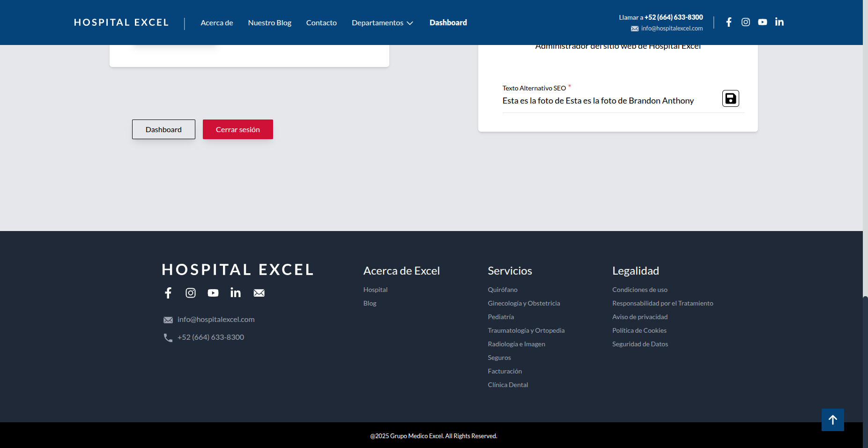Open the Aviso de privacidad link
The width and height of the screenshot is (868, 448).
[x=640, y=317]
